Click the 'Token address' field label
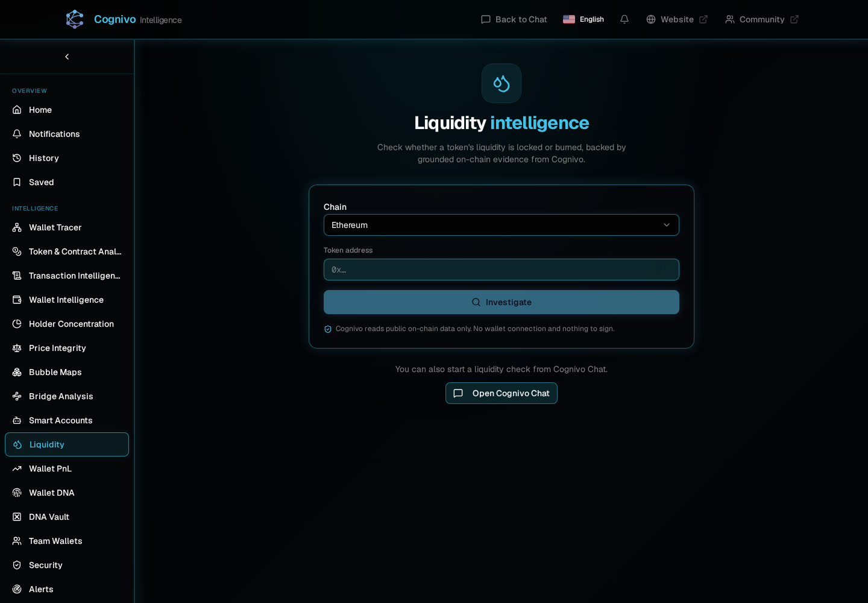The height and width of the screenshot is (603, 868). pos(348,250)
